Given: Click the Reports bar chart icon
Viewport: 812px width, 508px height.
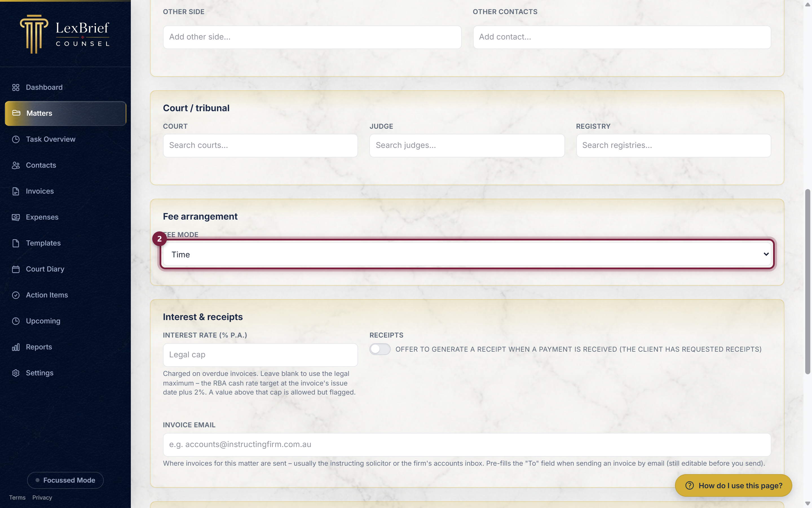Looking at the screenshot, I should 16,347.
